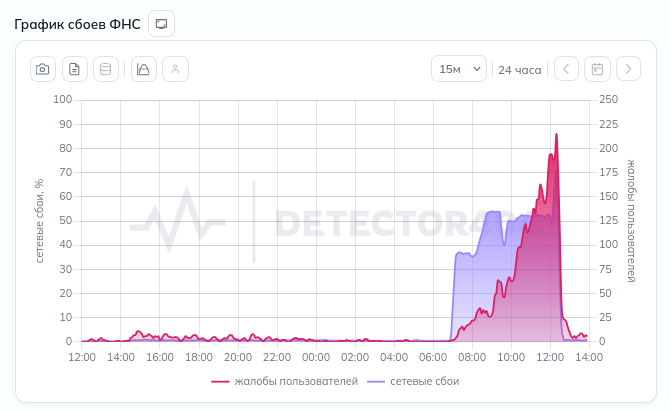
Task: Click the 100 left axis value
Action: click(62, 100)
